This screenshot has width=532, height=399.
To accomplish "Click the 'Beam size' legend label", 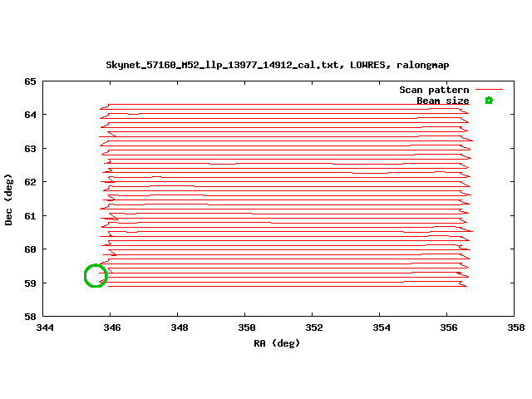I will pos(443,101).
